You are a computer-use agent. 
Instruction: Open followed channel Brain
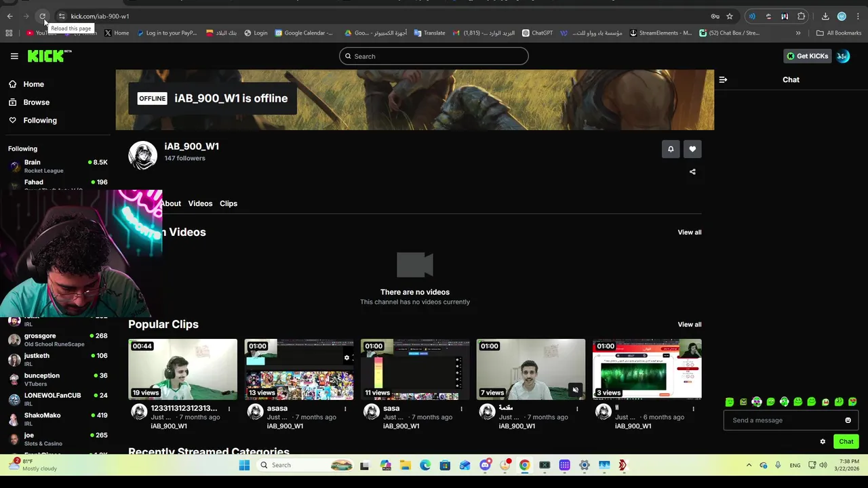(58, 166)
